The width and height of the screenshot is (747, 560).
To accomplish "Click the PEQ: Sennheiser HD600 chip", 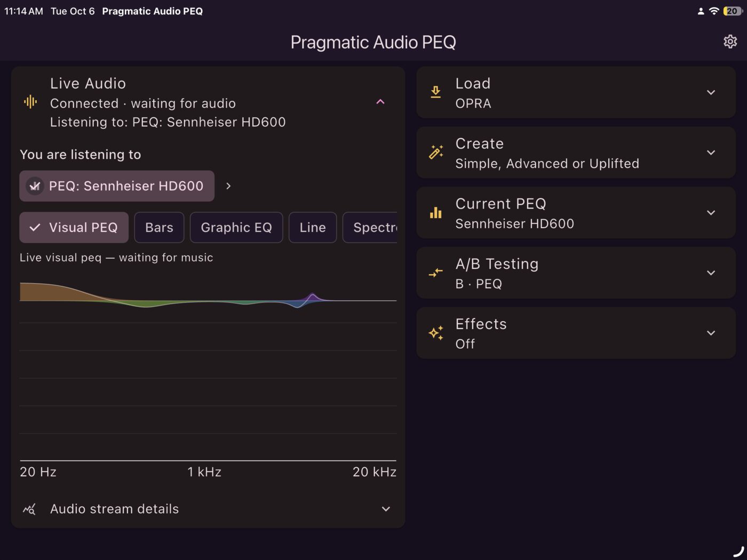I will coord(117,186).
